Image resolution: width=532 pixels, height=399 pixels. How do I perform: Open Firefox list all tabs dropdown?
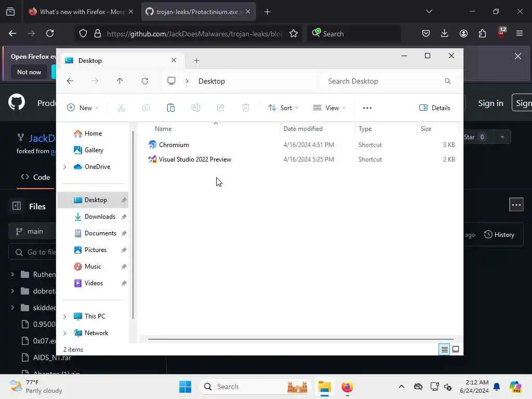(429, 11)
